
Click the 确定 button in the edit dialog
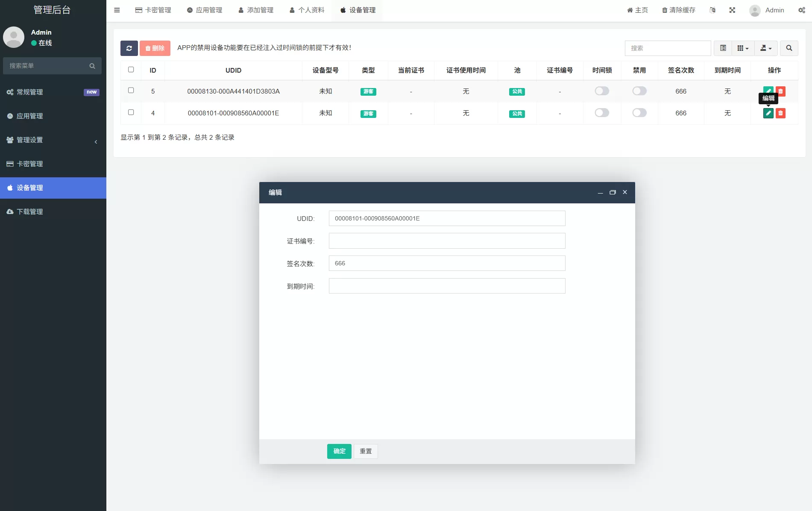point(339,451)
